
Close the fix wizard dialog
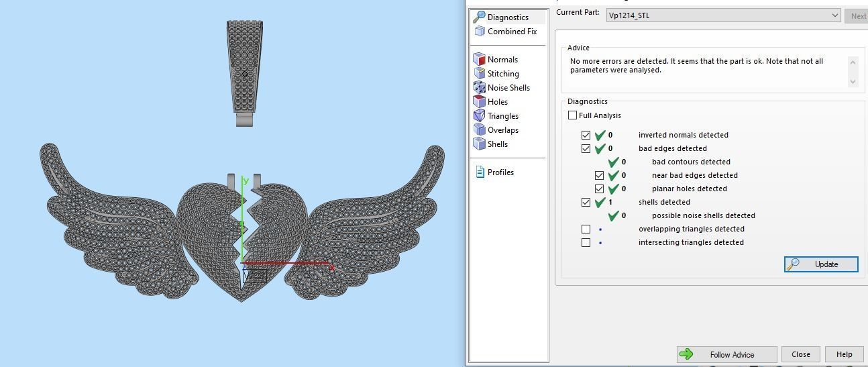click(x=800, y=354)
